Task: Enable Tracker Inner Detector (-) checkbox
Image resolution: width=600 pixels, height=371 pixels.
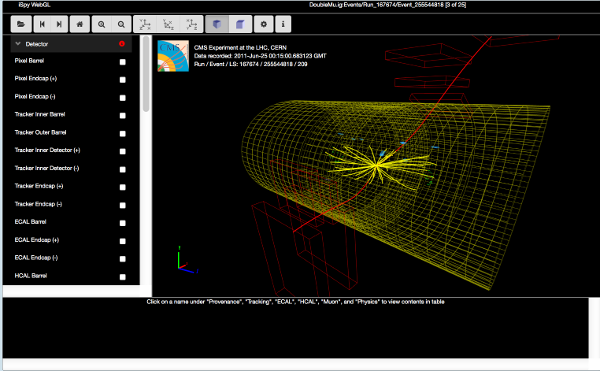Action: 122,169
